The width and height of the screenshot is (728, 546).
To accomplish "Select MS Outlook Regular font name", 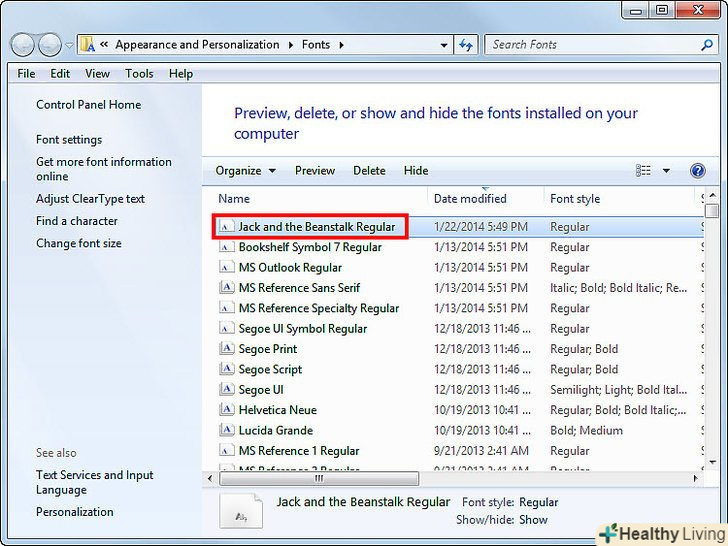I will tap(290, 267).
